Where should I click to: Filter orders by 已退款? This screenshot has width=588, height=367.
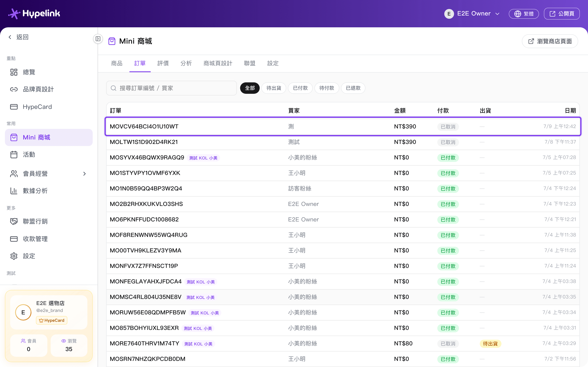353,88
